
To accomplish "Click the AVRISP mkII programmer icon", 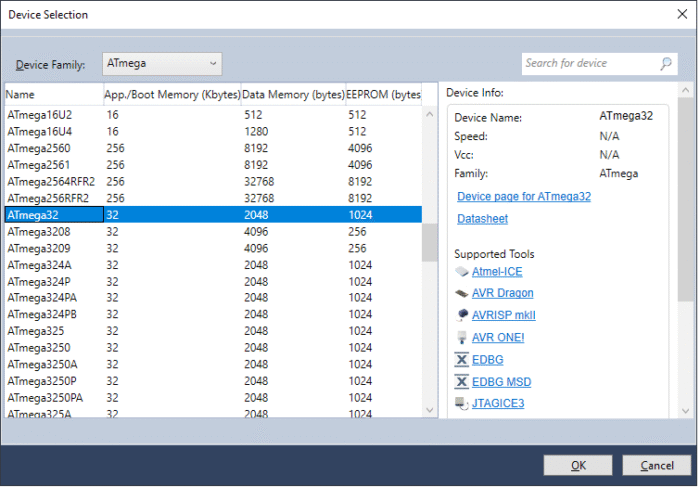I will point(462,315).
